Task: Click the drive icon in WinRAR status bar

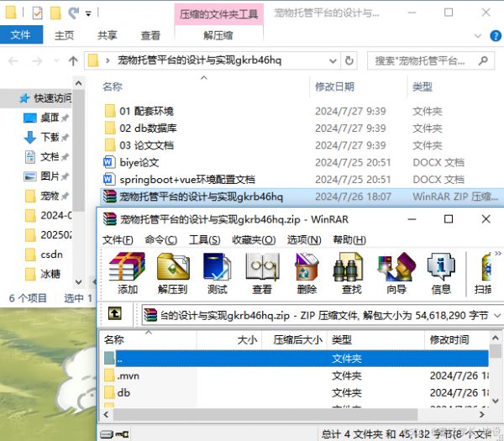Action: (x=107, y=434)
